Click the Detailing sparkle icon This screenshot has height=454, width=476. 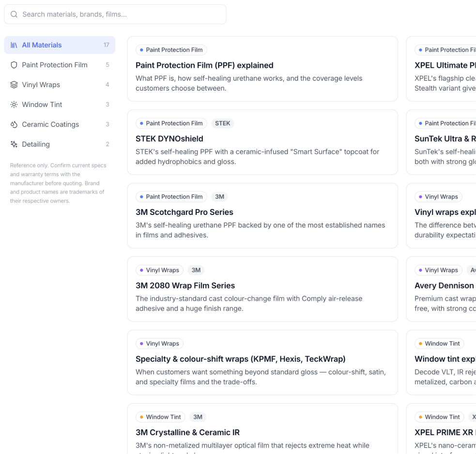14,144
